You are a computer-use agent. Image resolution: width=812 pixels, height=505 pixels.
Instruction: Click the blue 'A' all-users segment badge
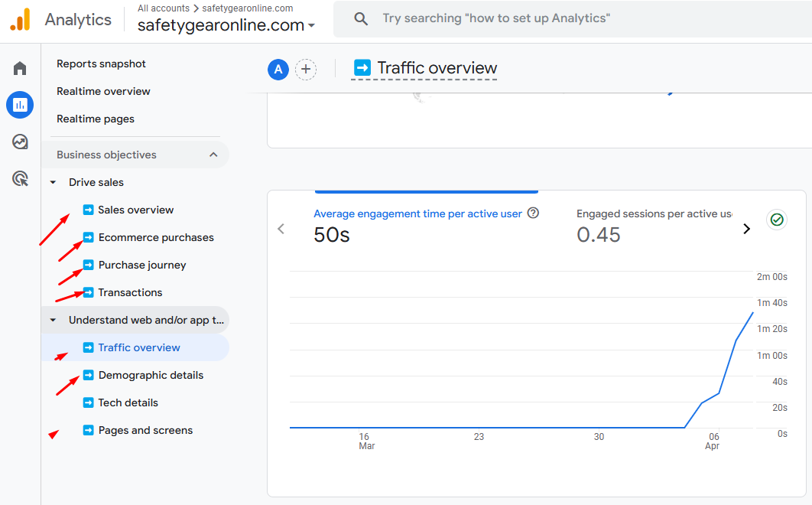pyautogui.click(x=278, y=69)
